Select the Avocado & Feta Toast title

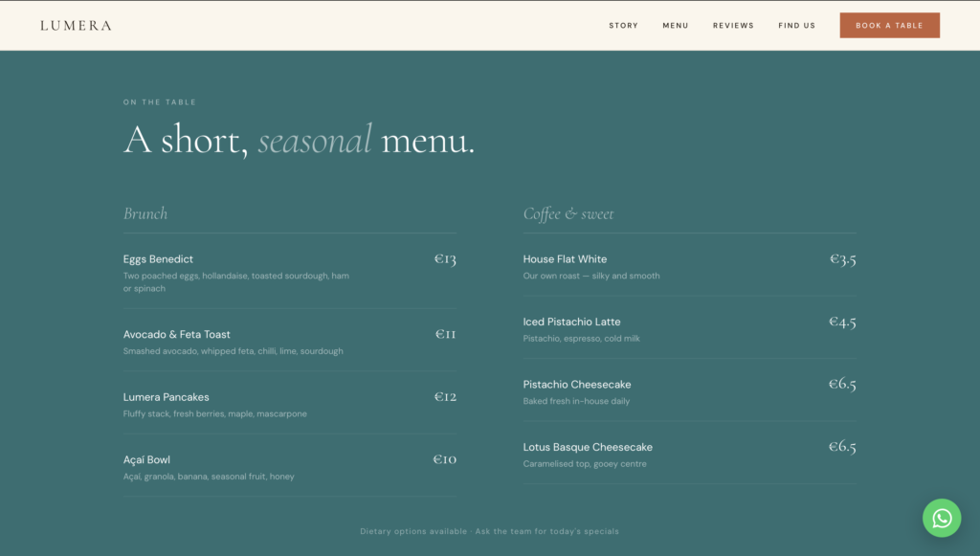pyautogui.click(x=177, y=334)
